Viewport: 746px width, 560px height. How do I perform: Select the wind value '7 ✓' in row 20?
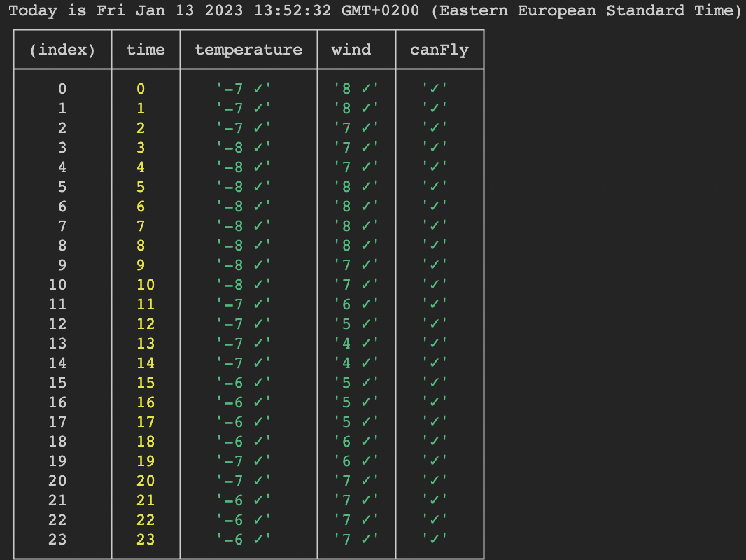click(356, 480)
